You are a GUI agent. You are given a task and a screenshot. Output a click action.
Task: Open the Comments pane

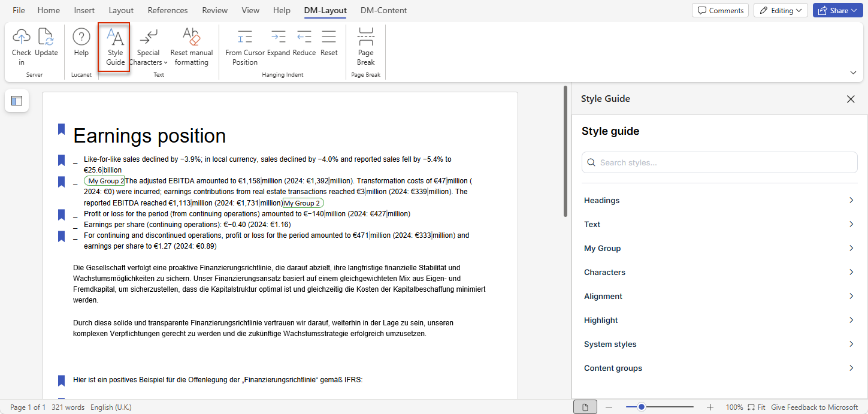721,10
